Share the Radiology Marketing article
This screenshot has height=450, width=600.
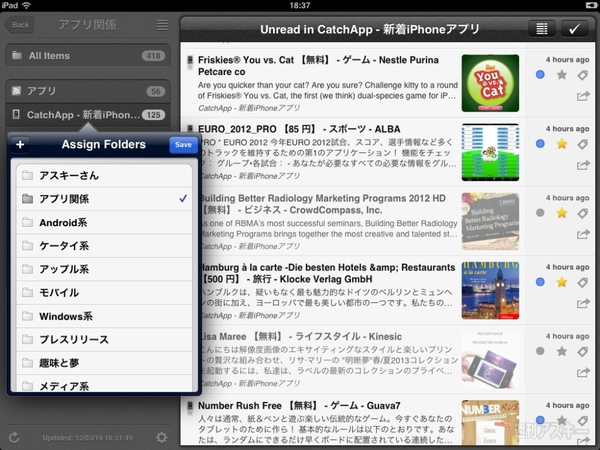[x=583, y=234]
